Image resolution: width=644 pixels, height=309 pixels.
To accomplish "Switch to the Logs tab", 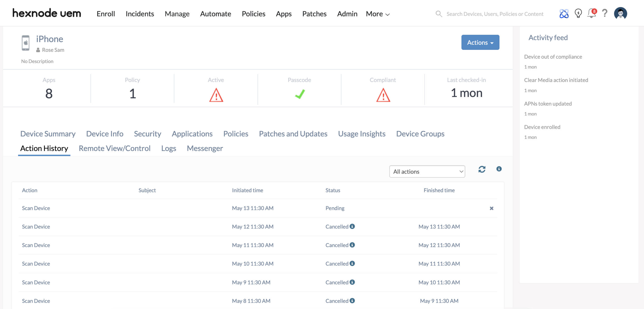I will click(169, 148).
